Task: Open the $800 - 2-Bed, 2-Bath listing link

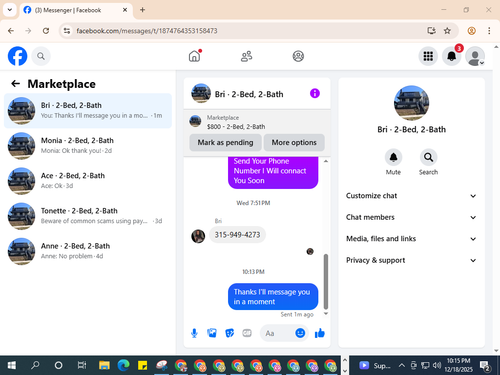Action: point(236,127)
